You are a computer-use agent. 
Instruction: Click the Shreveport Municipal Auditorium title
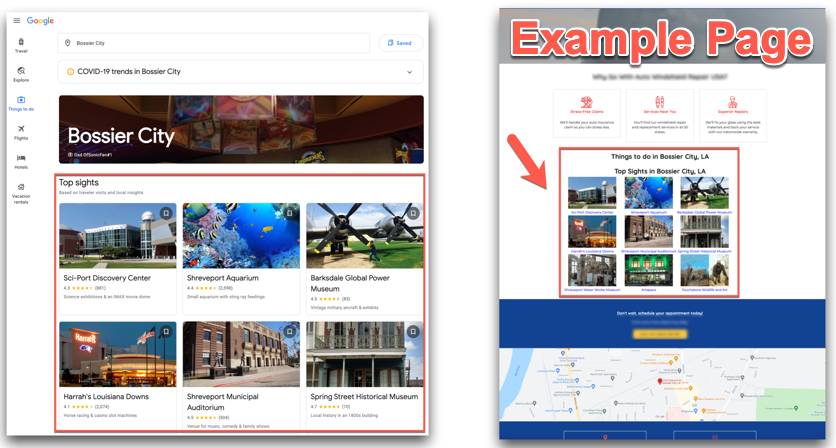tap(223, 402)
